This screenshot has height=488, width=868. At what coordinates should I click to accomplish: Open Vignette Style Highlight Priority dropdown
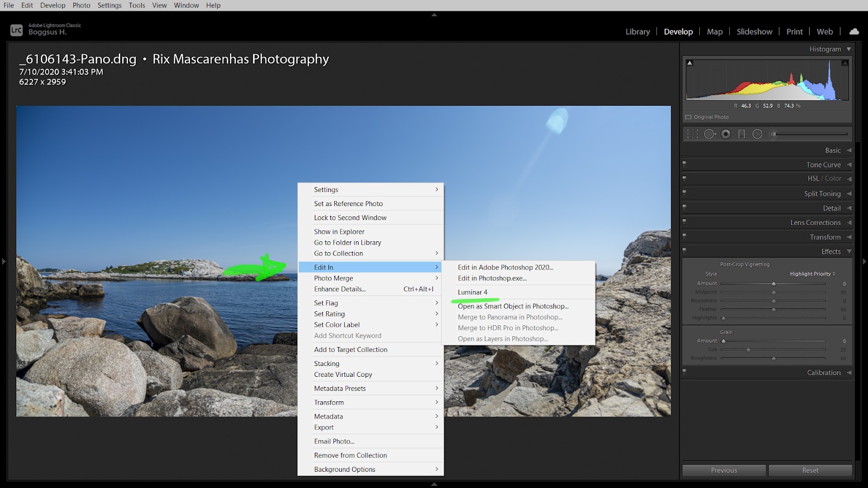point(812,274)
